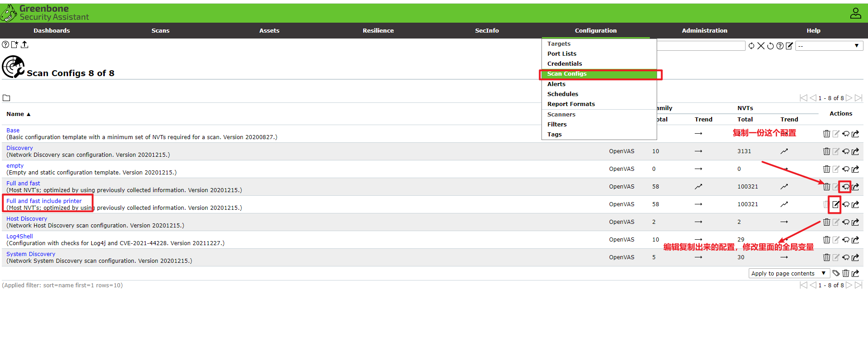This screenshot has width=868, height=353.
Task: Move the Log4Shell config to trashcan
Action: tap(827, 240)
